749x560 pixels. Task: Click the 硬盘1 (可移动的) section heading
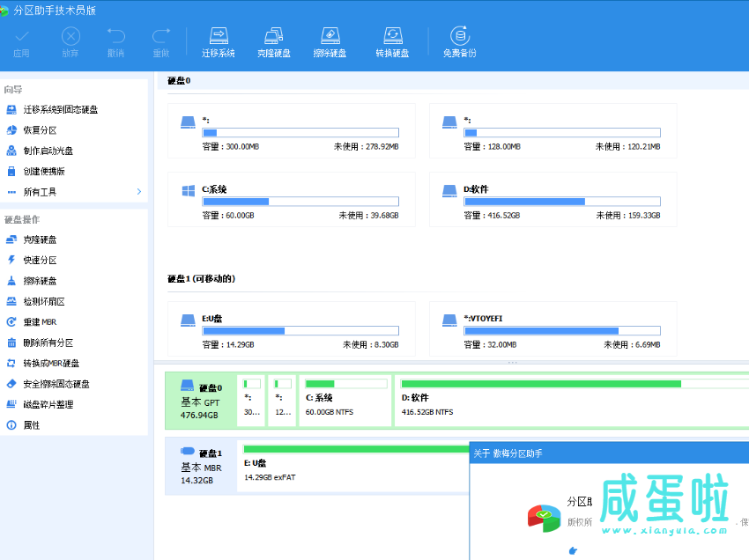pyautogui.click(x=201, y=279)
